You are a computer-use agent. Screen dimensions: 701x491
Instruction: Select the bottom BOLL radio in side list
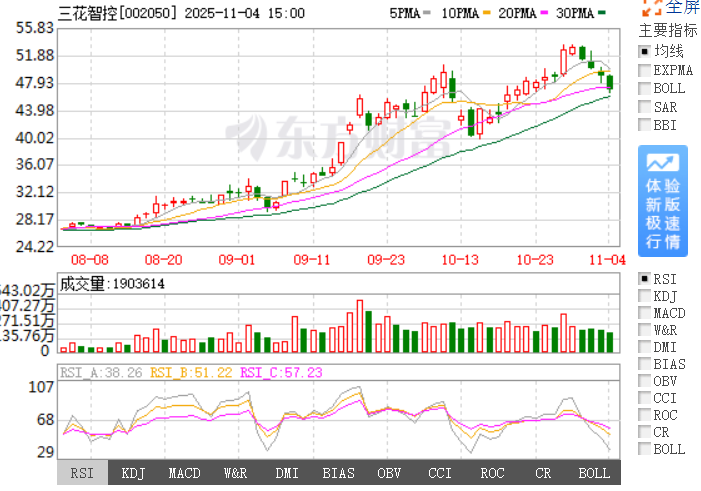pyautogui.click(x=644, y=449)
